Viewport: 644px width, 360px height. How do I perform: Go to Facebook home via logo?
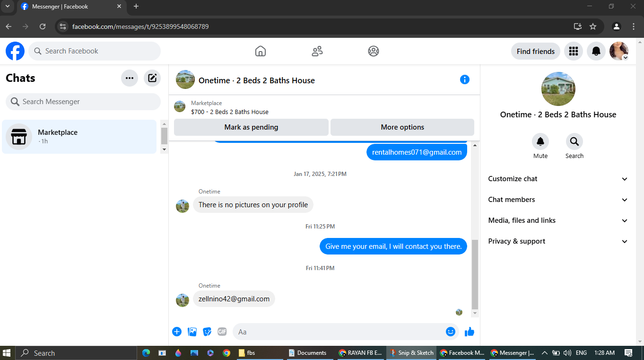pos(15,51)
